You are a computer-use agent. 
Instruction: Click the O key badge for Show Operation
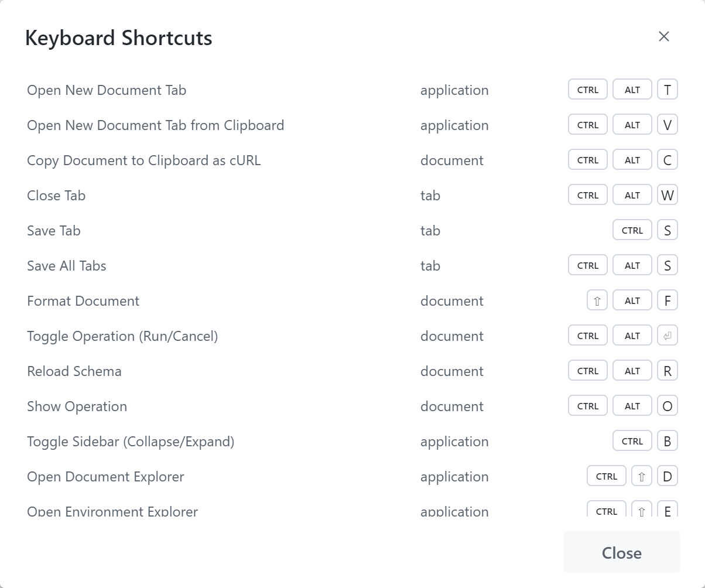[667, 406]
